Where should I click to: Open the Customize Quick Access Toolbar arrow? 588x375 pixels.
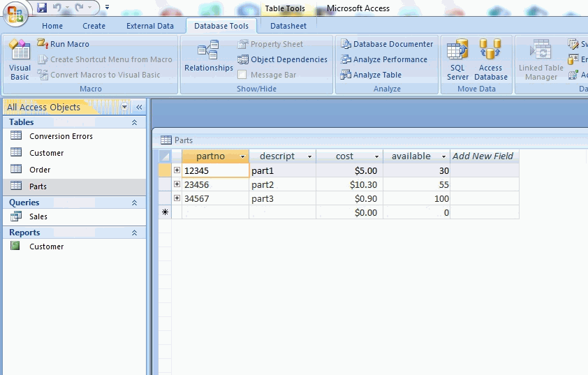(x=107, y=7)
